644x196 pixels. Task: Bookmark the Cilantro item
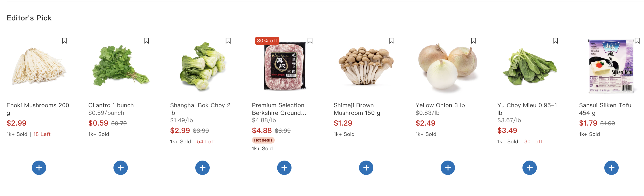pos(146,41)
